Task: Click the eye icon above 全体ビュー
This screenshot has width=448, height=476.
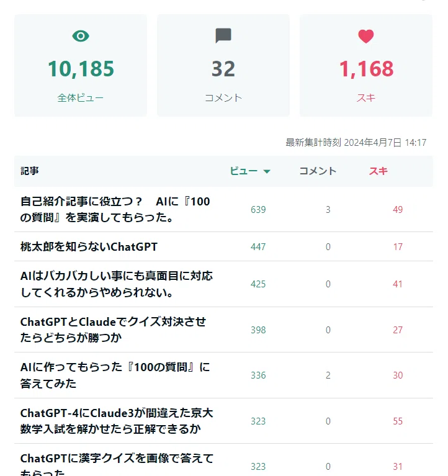Action: pos(81,36)
